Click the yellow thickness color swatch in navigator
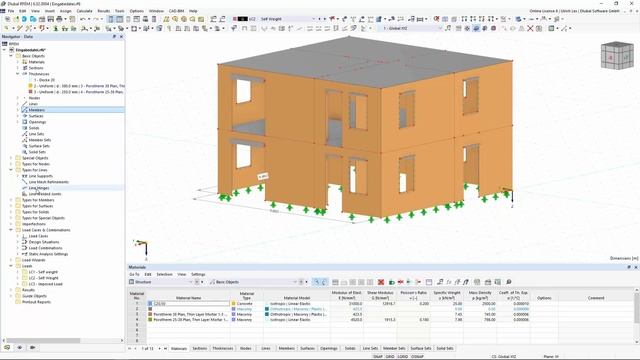 tap(30, 86)
